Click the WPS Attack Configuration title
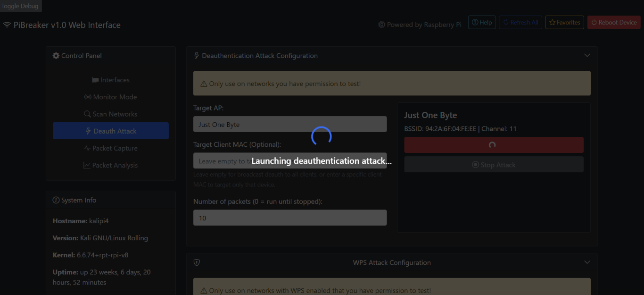The width and height of the screenshot is (644, 295). tap(392, 262)
